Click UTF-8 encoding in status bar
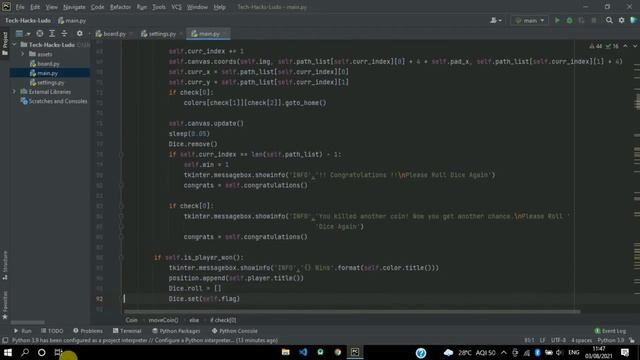640x360 pixels. [558, 340]
